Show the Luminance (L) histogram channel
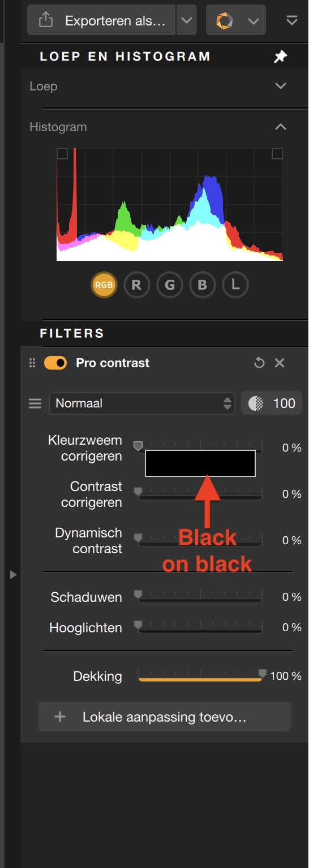 click(235, 285)
